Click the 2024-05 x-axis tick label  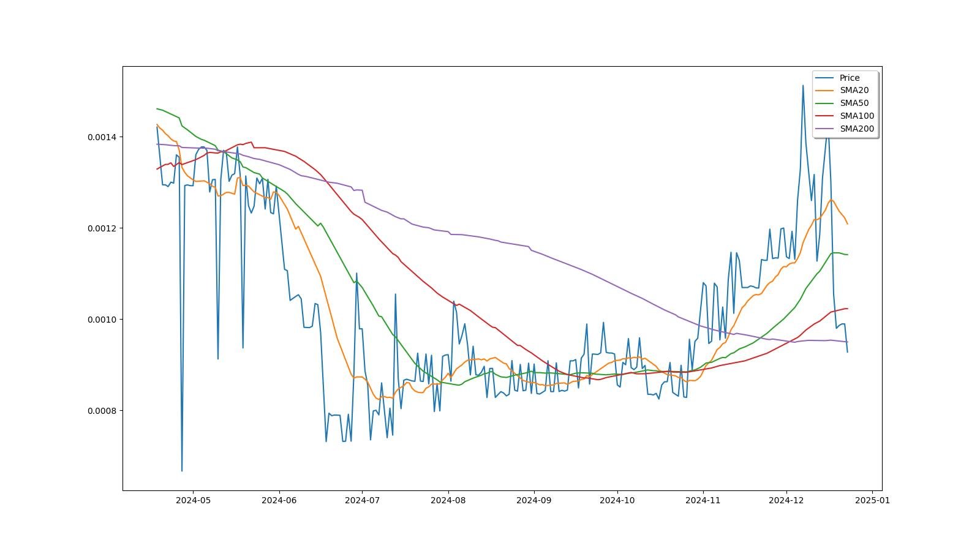(x=193, y=500)
